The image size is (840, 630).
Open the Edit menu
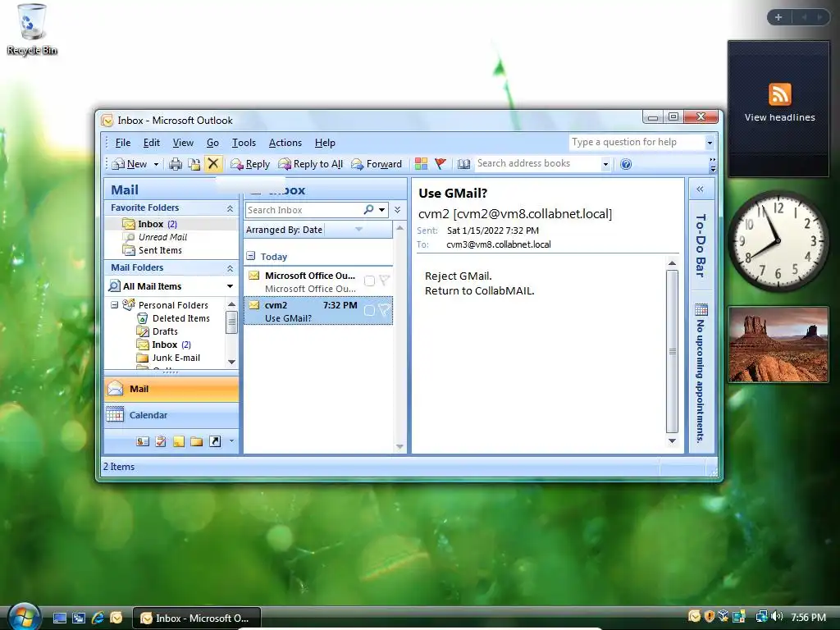(152, 143)
